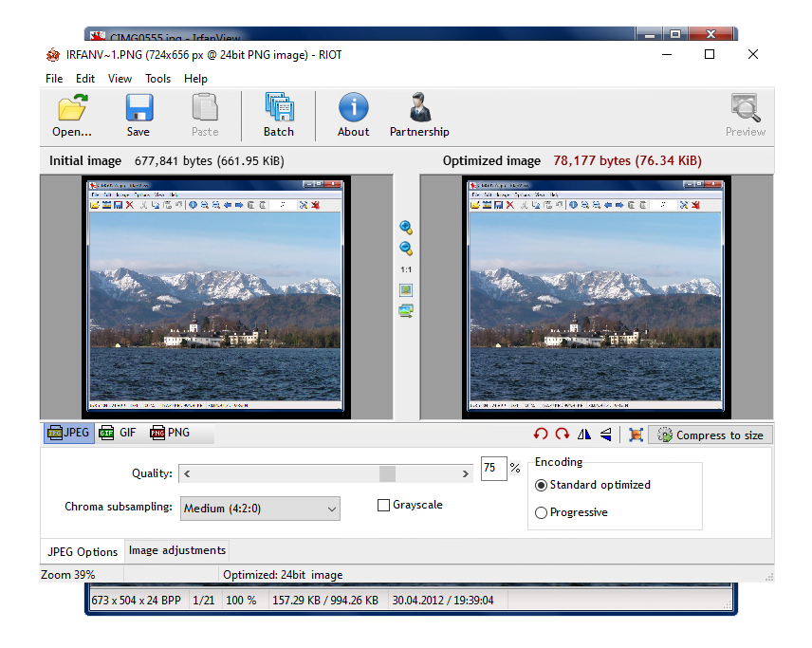The image size is (812, 648).
Task: Flip the image vertically
Action: pyautogui.click(x=606, y=435)
